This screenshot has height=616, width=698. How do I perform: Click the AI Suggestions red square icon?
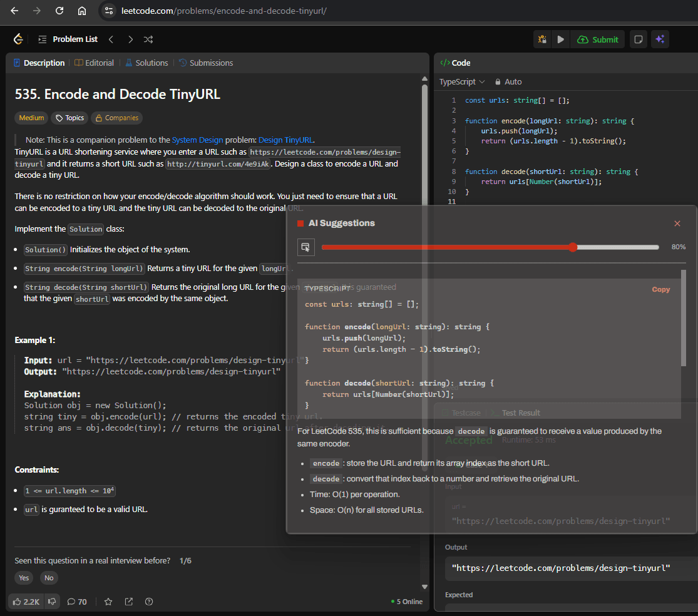point(300,223)
